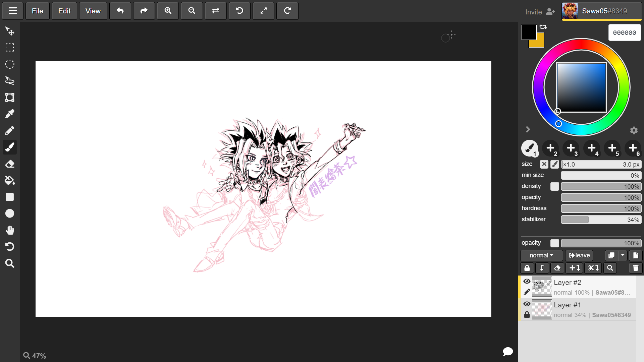
Task: Select the lasso selection tool
Action: click(10, 81)
